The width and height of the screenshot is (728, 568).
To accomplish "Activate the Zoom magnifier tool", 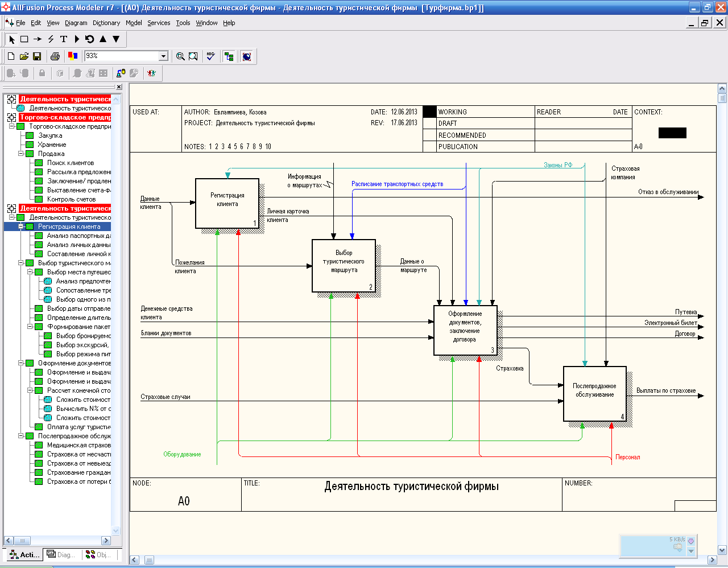I will [180, 56].
